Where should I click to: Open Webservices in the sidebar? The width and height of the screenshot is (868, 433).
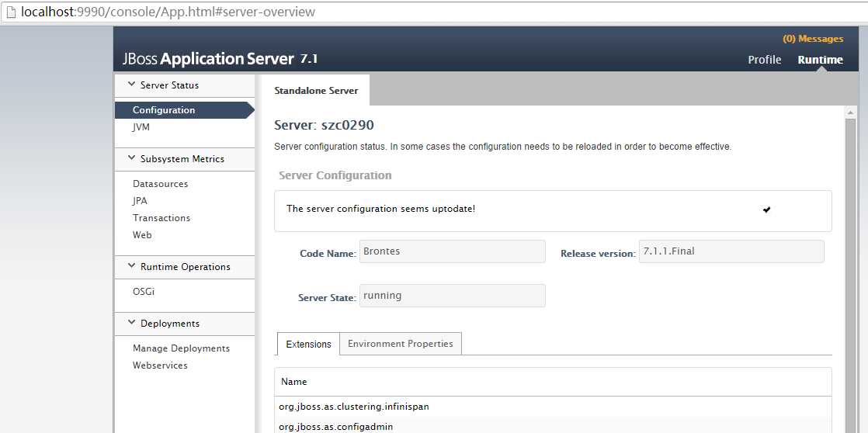coord(160,365)
